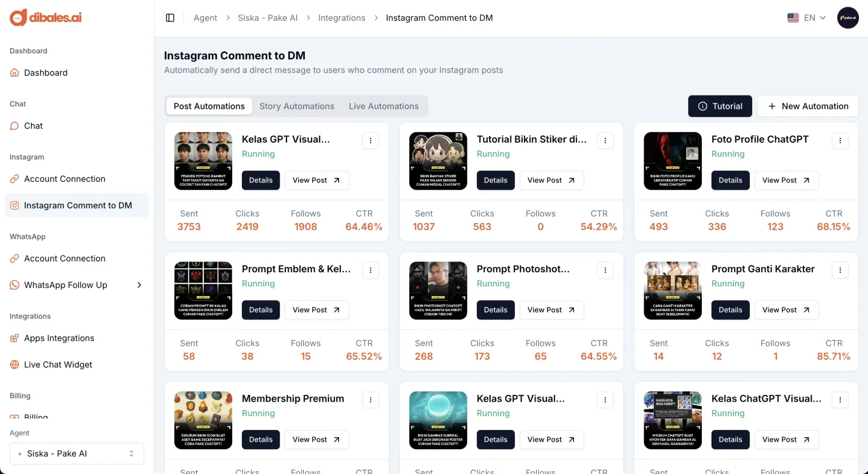Image resolution: width=868 pixels, height=474 pixels.
Task: Click the dibales.ai logo
Action: (x=46, y=18)
